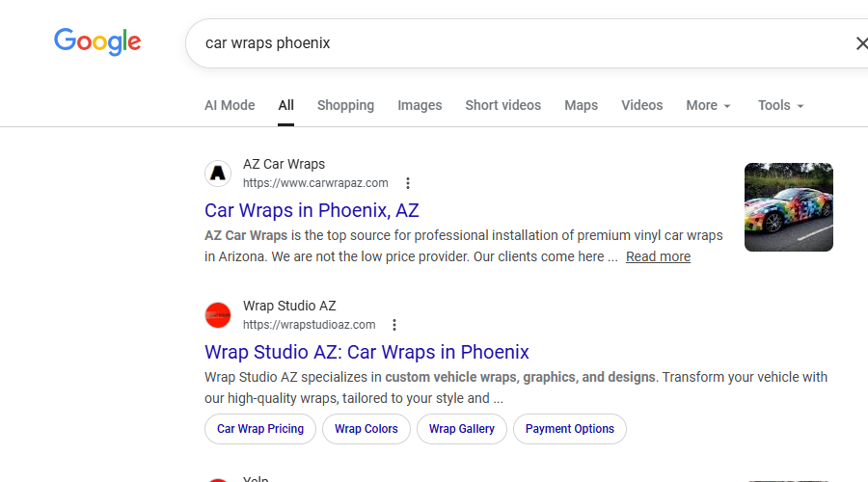Click the Read more link

coord(658,256)
